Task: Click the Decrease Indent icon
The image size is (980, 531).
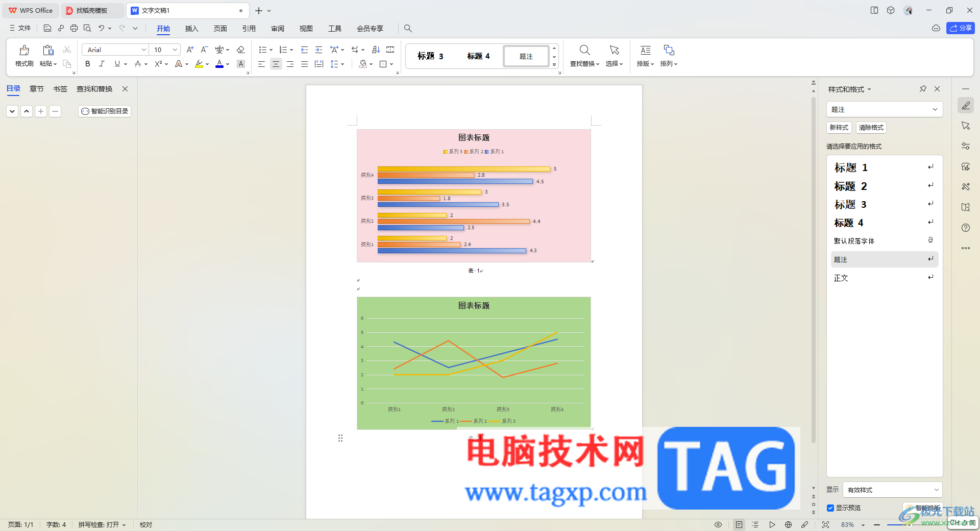Action: (x=304, y=50)
